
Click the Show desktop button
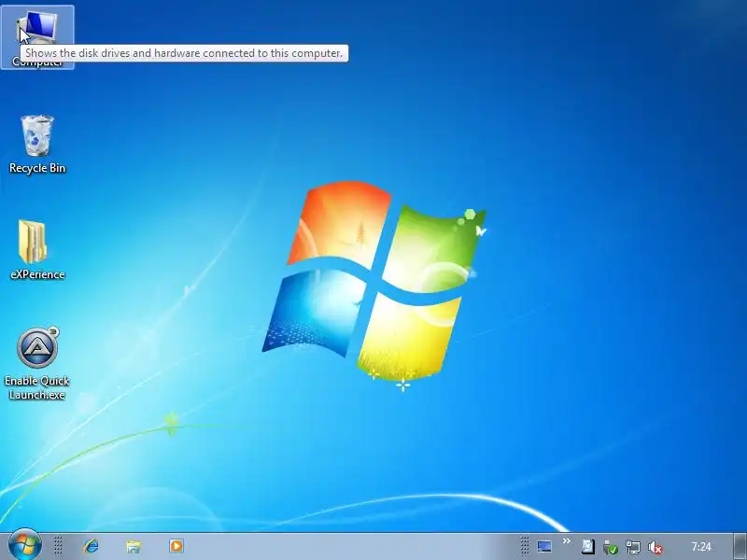pos(740,546)
